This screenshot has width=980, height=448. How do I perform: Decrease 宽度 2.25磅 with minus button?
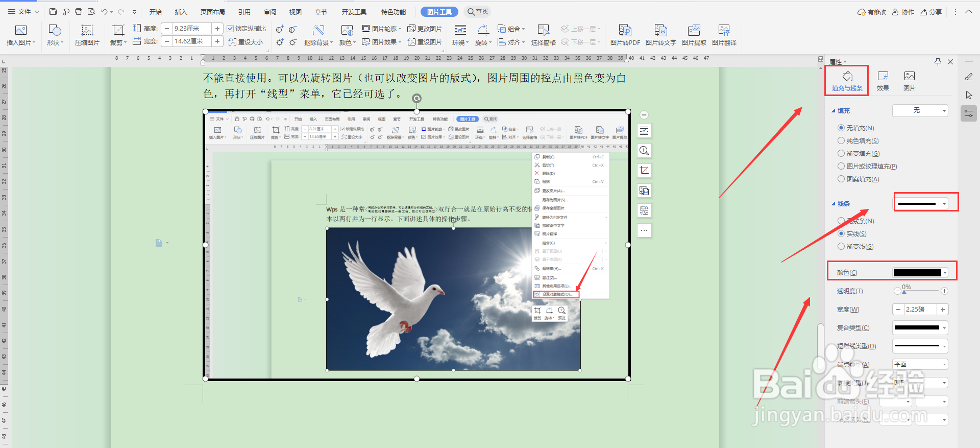898,310
